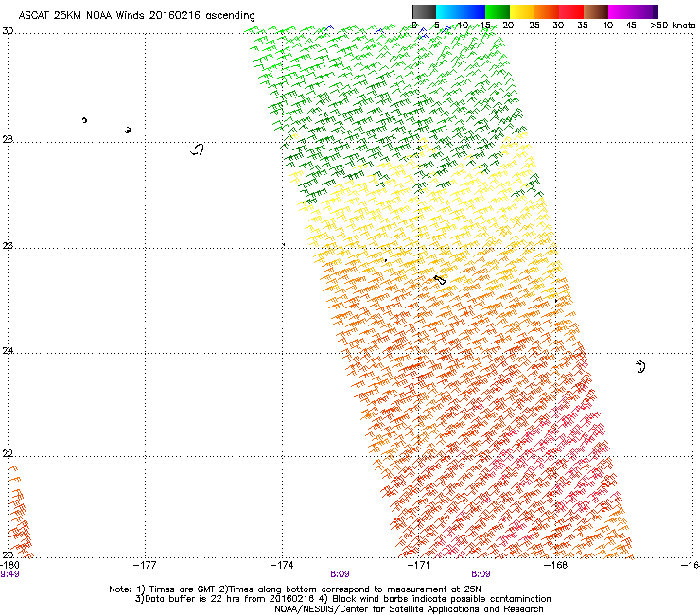This screenshot has height=615, width=700.
Task: Pick the orange 25-30 knots legend color
Action: point(547,11)
